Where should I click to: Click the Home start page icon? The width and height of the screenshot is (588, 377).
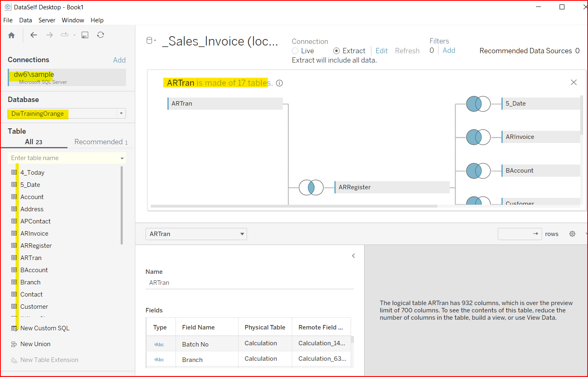11,35
